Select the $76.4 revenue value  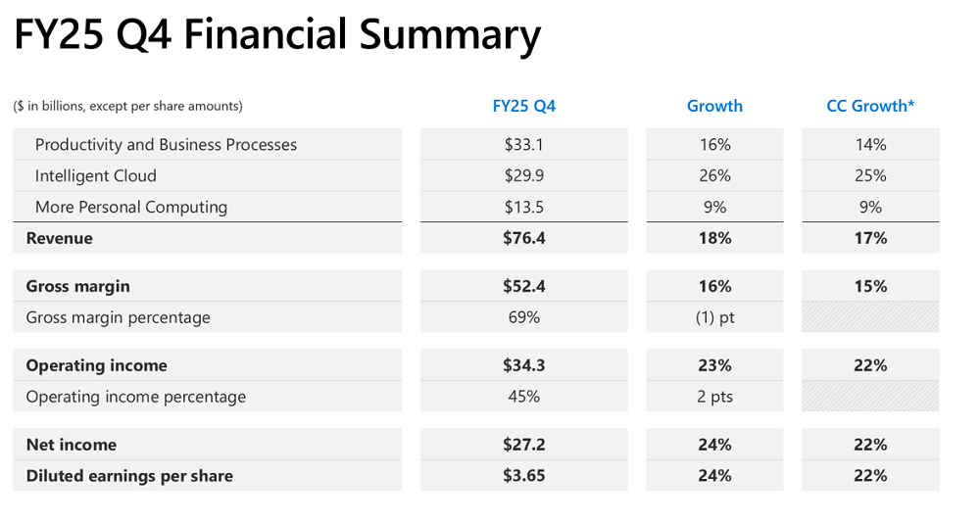[x=523, y=239]
